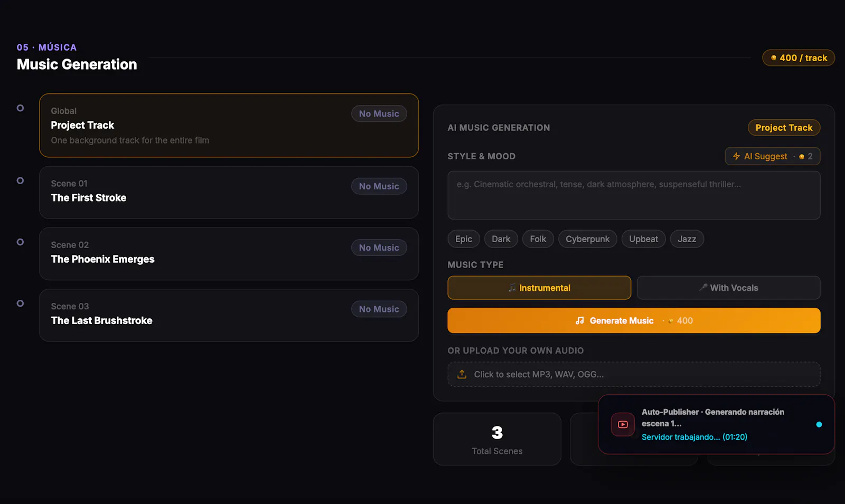Viewport: 845px width, 504px height.
Task: Click the music note icon on Generate Music
Action: pos(580,320)
